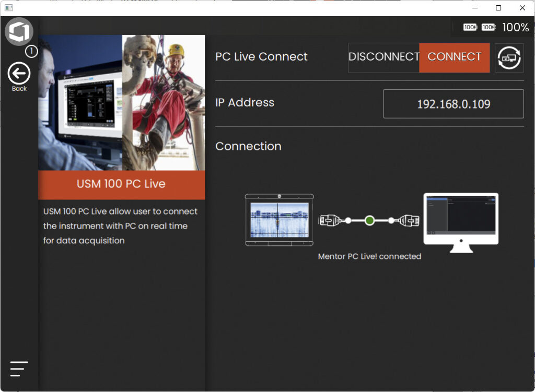
Task: Click the remote display sync icon
Action: 509,58
